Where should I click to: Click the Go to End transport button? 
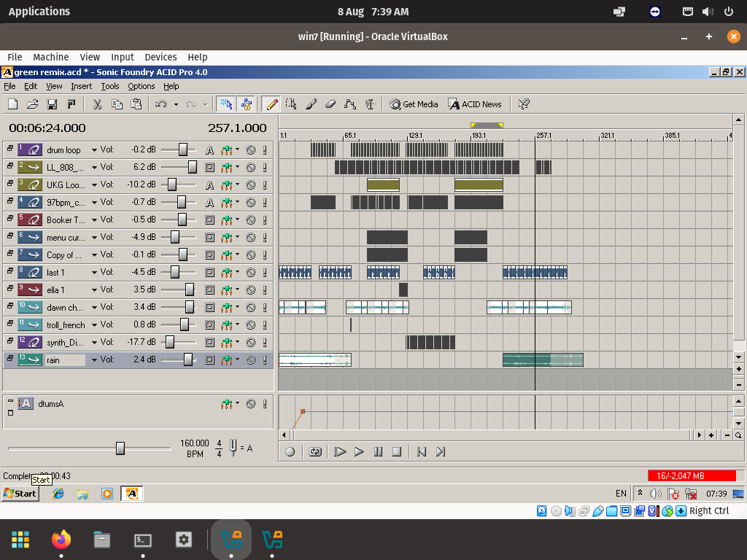point(441,452)
